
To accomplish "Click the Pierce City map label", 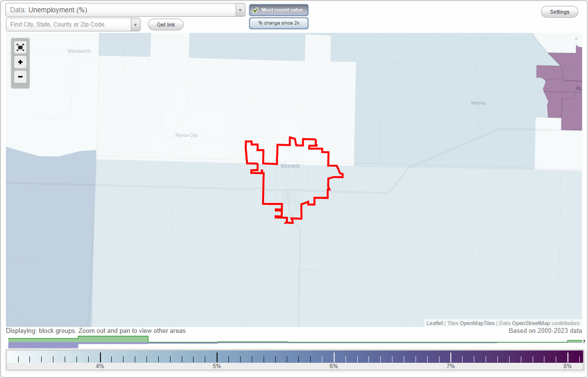I will click(186, 135).
